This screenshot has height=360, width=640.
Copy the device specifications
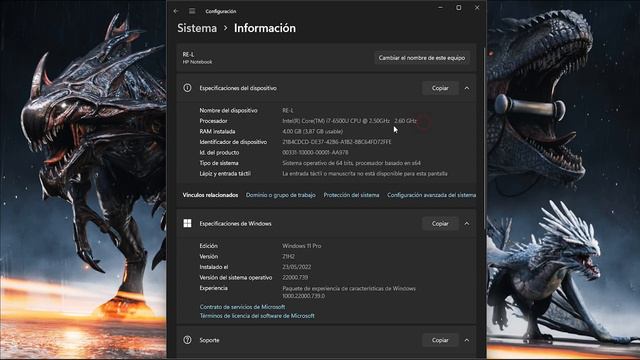[440, 88]
